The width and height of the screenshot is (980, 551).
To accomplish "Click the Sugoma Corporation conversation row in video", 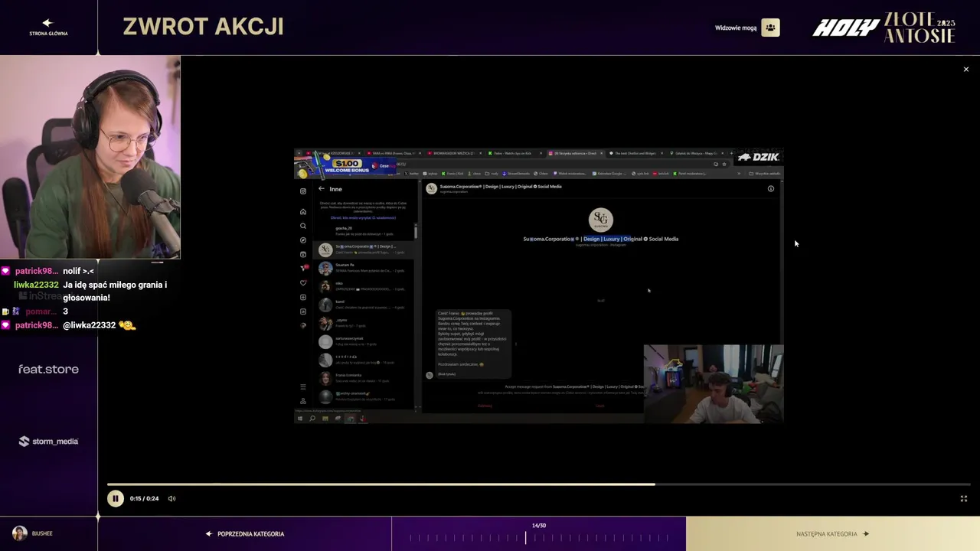I will [x=365, y=249].
